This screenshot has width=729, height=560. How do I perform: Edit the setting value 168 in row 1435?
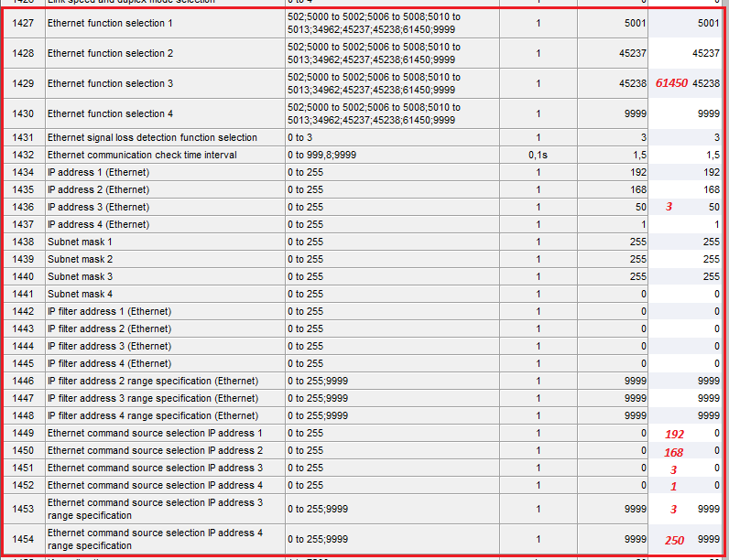685,190
